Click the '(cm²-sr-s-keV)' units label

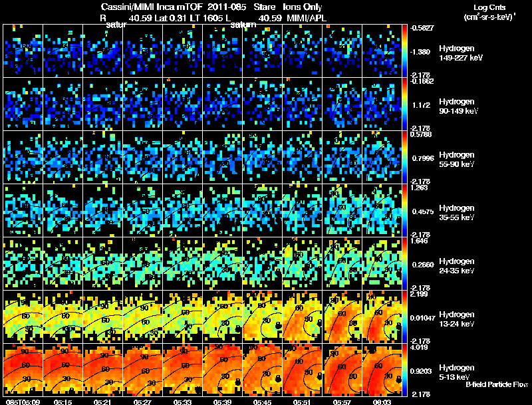click(489, 17)
